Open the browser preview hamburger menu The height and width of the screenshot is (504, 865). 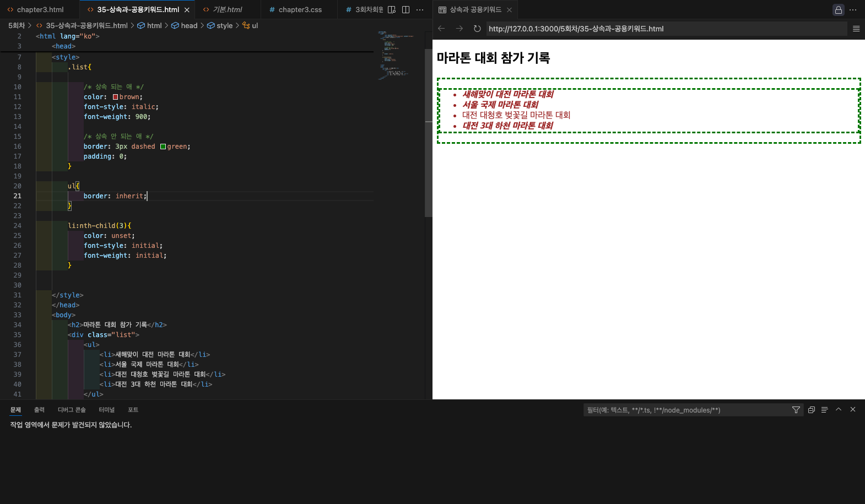pos(856,29)
